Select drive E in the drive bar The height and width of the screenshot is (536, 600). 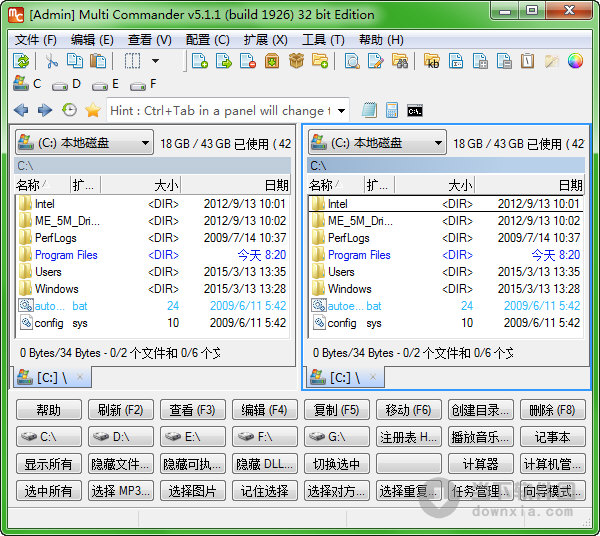(105, 84)
